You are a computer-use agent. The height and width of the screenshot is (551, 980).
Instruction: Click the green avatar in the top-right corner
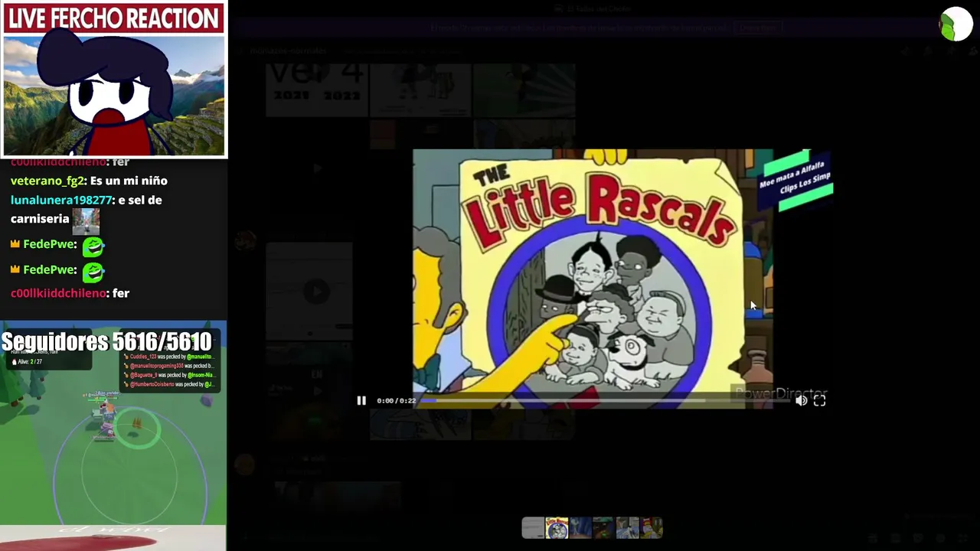(x=955, y=24)
